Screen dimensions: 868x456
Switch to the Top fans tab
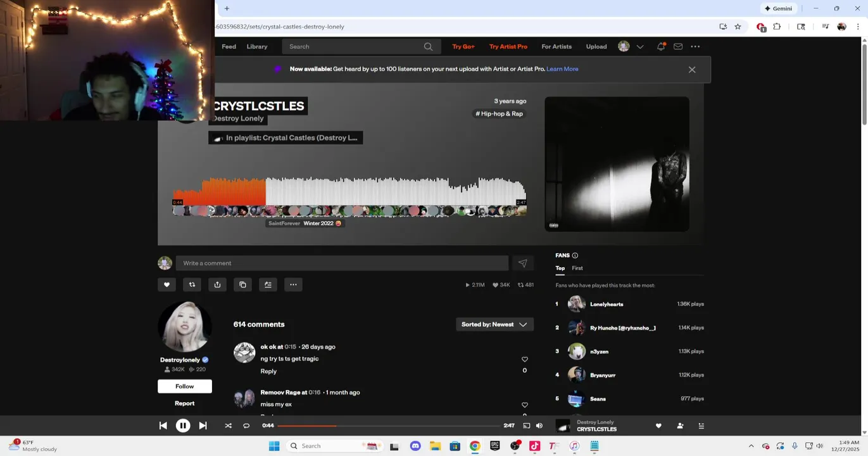pyautogui.click(x=560, y=269)
